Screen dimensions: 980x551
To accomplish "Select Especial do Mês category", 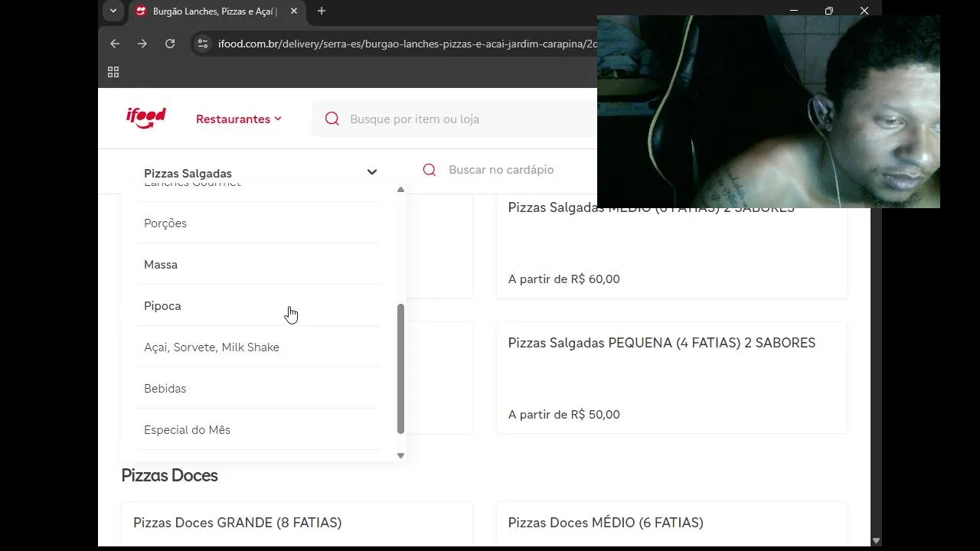I will click(x=258, y=430).
